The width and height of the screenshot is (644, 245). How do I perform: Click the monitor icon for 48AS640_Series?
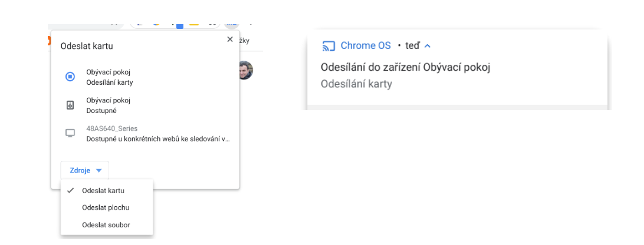(70, 133)
